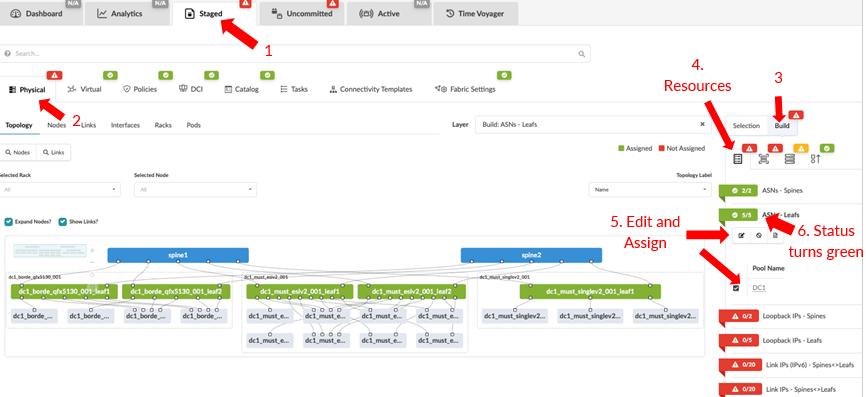Viewport: 866px width, 397px height.
Task: Click the red warning badge above Physical tab
Action: [54, 75]
